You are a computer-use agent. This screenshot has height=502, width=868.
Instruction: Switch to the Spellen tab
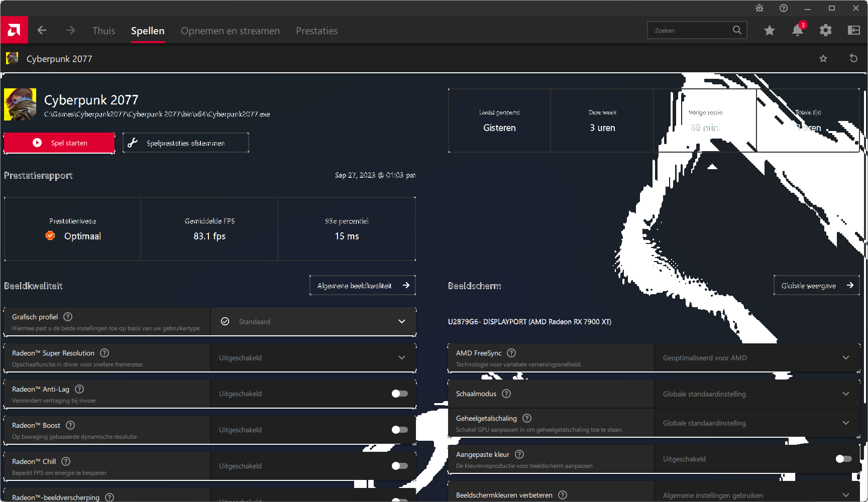coord(148,31)
